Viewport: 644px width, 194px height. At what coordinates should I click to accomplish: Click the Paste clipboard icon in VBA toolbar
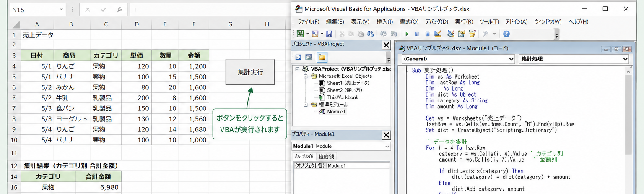[361, 34]
